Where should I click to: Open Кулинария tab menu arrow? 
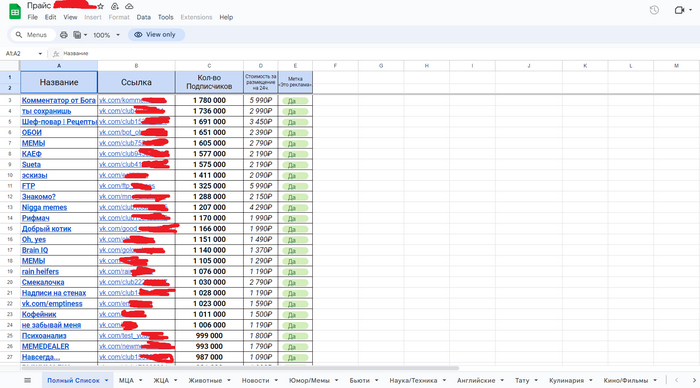(x=591, y=380)
